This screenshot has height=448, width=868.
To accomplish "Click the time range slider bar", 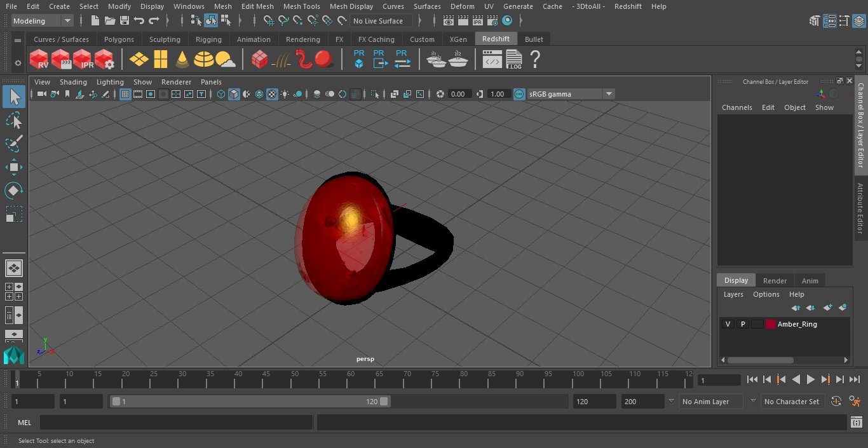I will pos(250,402).
